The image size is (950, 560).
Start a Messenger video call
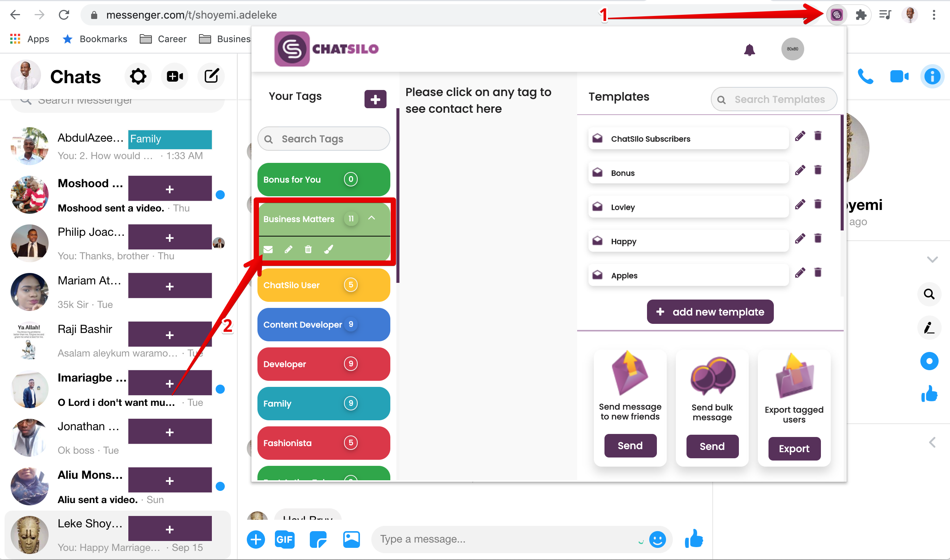(x=899, y=76)
